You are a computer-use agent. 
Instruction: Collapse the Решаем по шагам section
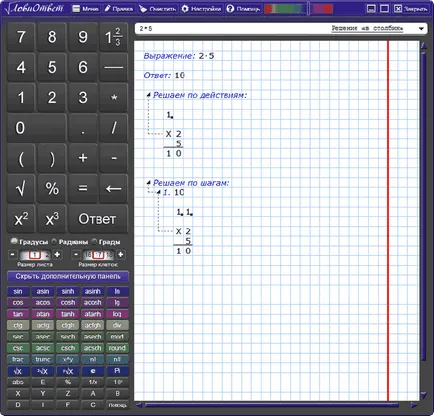149,183
